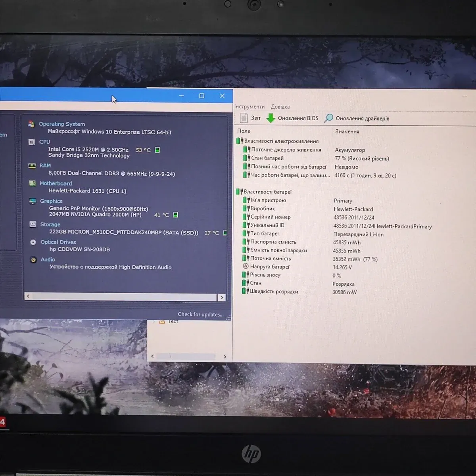
Task: Click the Storage drive icon
Action: click(x=33, y=225)
